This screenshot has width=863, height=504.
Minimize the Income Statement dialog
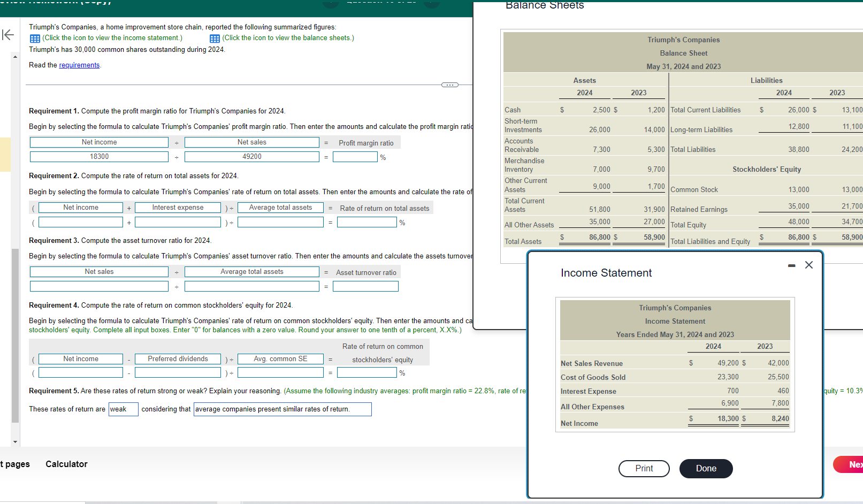tap(792, 265)
